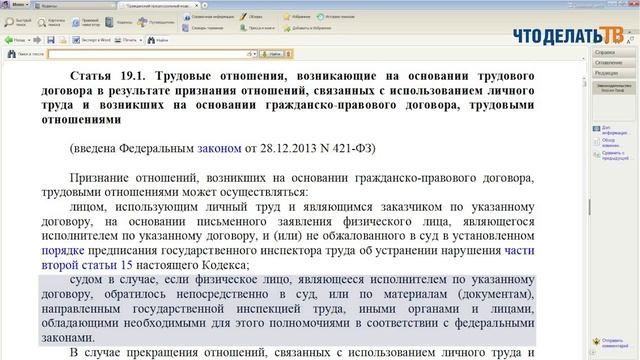The height and width of the screenshot is (360, 640).
Task: Click Экспорт в Word
Action: click(91, 40)
